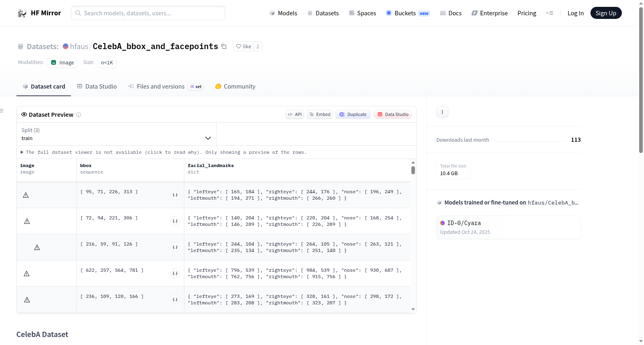Open the CelebA_bbox_and_facepoints dataset title link

[155, 47]
